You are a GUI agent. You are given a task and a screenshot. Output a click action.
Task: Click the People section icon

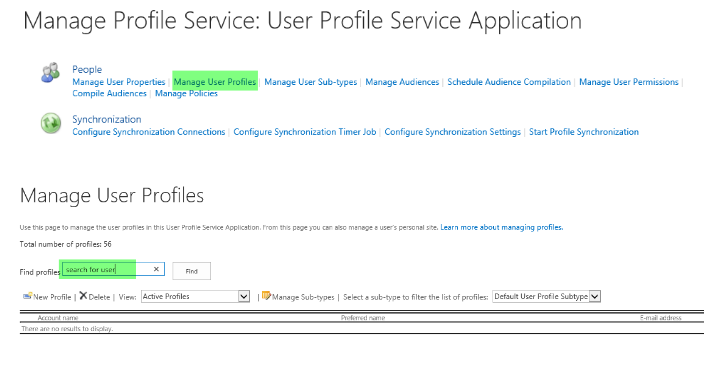coord(50,72)
